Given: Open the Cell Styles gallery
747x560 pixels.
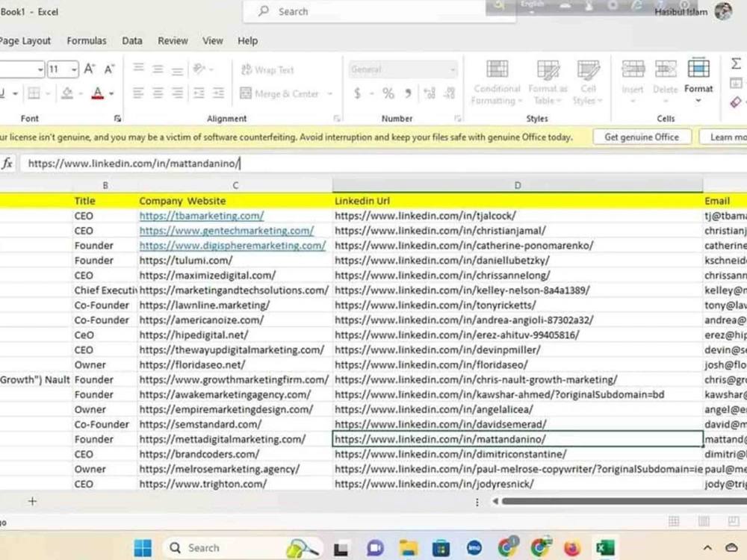Looking at the screenshot, I should click(x=588, y=82).
